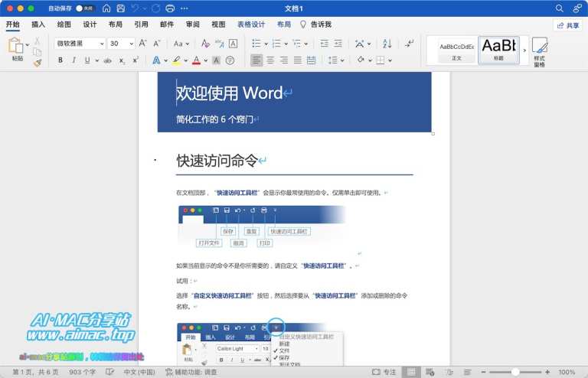588x378 pixels.
Task: Click the numbered list icon
Action: point(276,44)
